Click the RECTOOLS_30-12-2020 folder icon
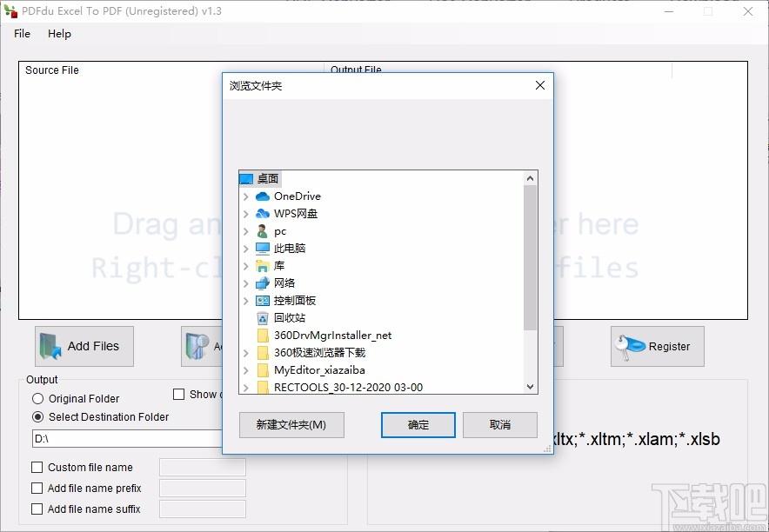Screen dimensions: 769x532 pos(263,388)
